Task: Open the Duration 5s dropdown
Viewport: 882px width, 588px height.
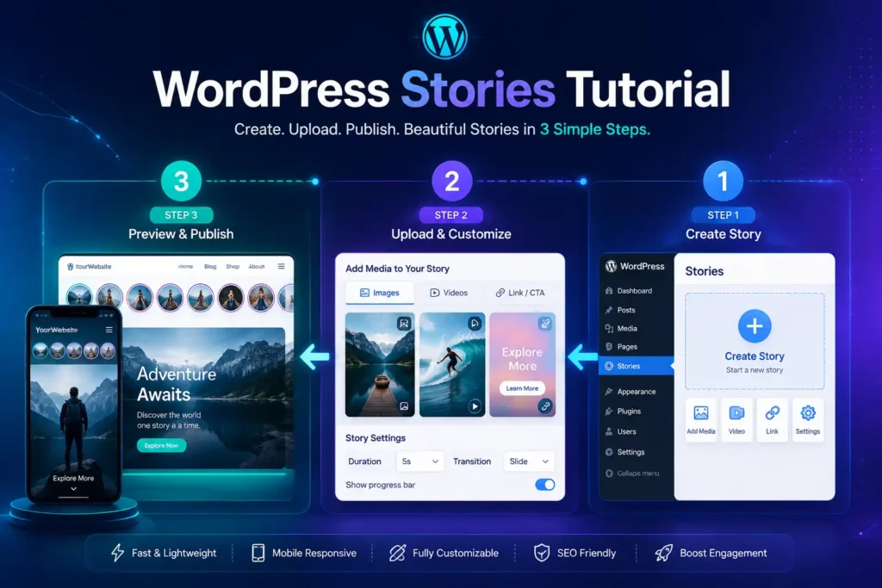Action: [x=419, y=461]
